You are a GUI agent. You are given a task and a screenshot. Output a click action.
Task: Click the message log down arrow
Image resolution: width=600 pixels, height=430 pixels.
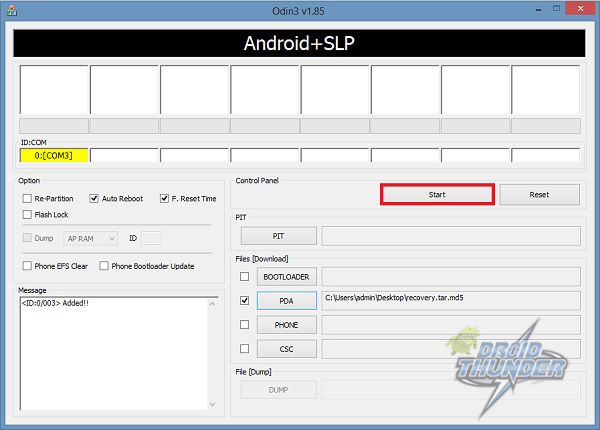point(213,404)
